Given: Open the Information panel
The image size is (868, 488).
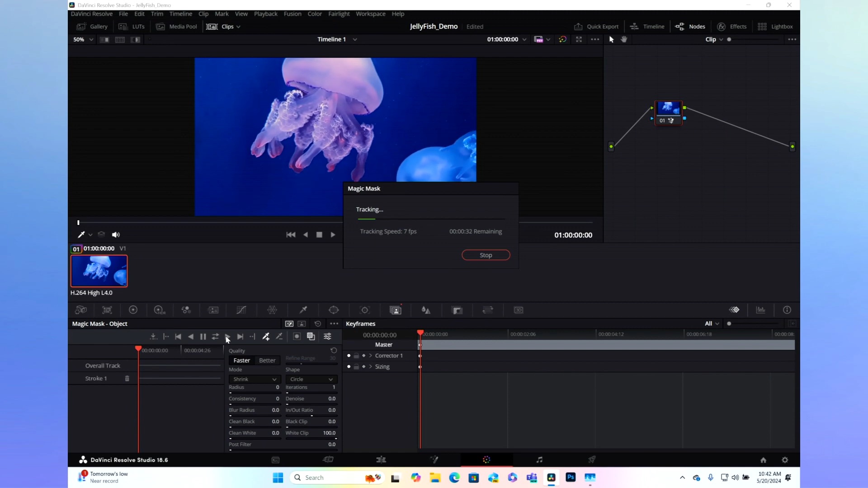Looking at the screenshot, I should tap(787, 310).
